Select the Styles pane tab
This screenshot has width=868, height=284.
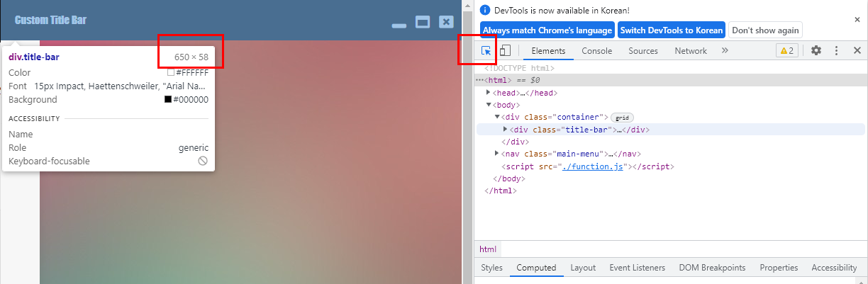491,268
